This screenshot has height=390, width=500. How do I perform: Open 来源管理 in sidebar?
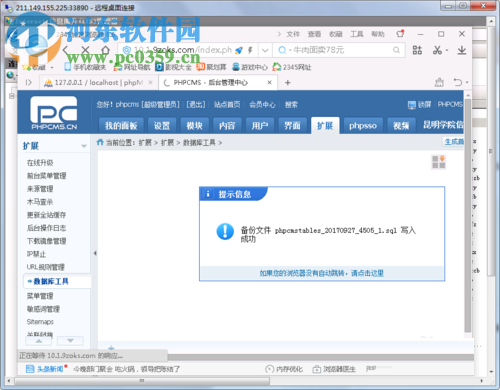pos(40,189)
